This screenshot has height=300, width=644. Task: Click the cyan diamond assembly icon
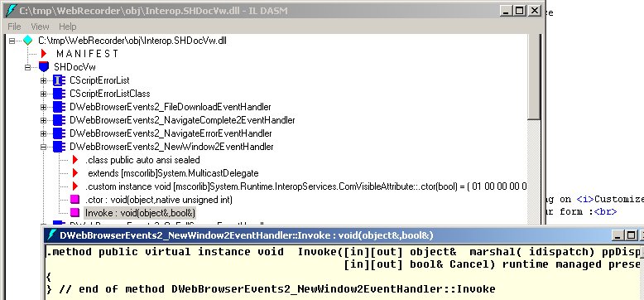(27, 41)
